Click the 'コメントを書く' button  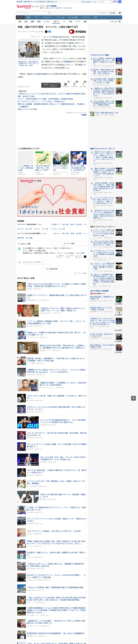[69, 244]
